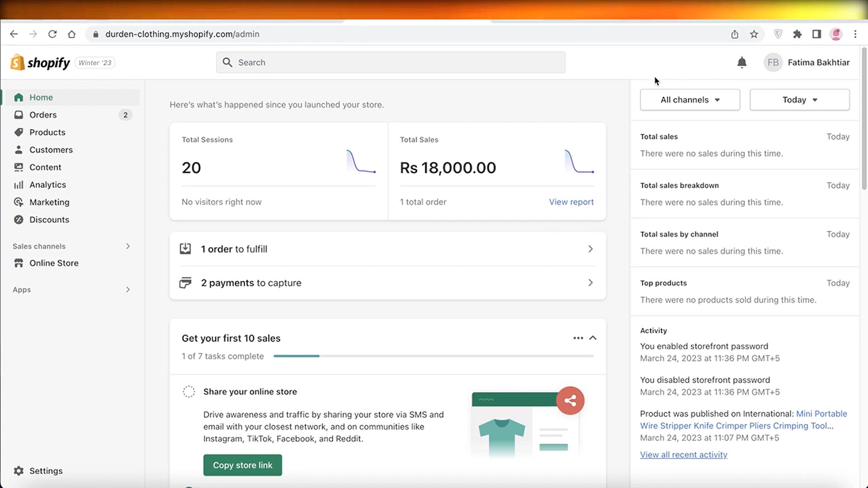Click the Total Sessions value 20
The height and width of the screenshot is (488, 868).
coord(191,168)
